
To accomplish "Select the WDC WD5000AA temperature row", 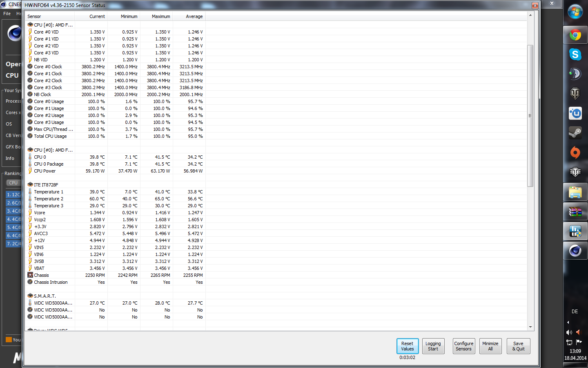I will tap(115, 303).
